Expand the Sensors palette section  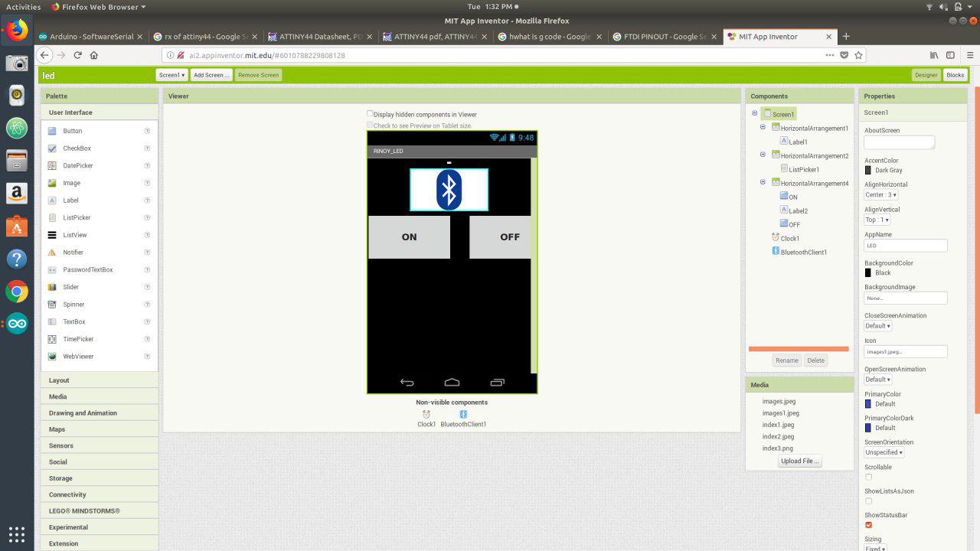(100, 445)
